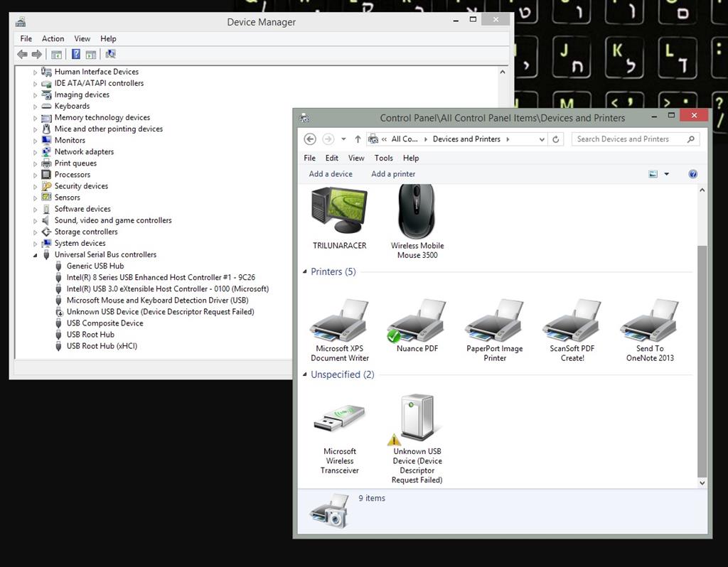Select Intel USB 3.0 eXtensible Host Controller
728x567 pixels.
tap(168, 289)
